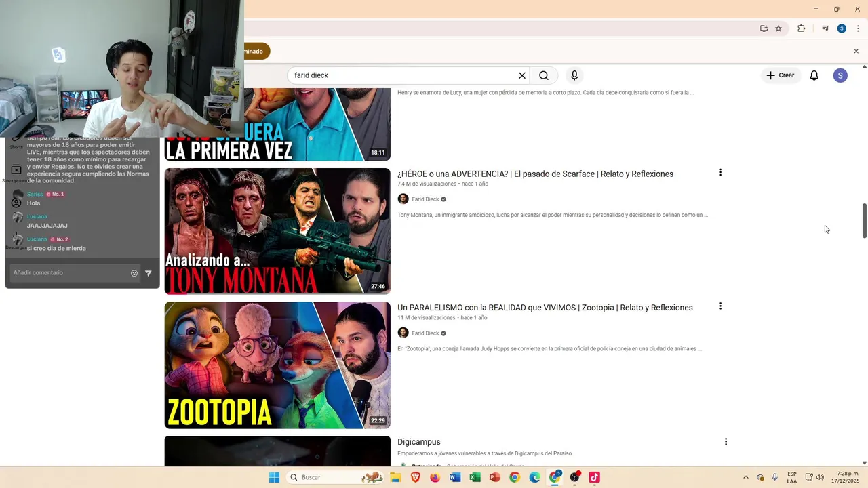Viewport: 868px width, 488px height.
Task: Click the magnifier search button
Action: pos(544,75)
